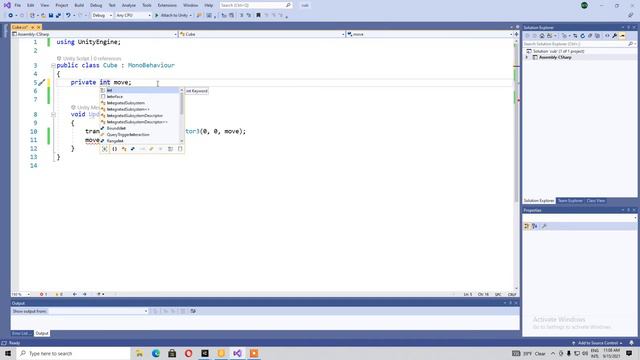Click the Collapse All icon in Solution Explorer
Viewport: 640px width, 360px height.
pyautogui.click(x=590, y=36)
